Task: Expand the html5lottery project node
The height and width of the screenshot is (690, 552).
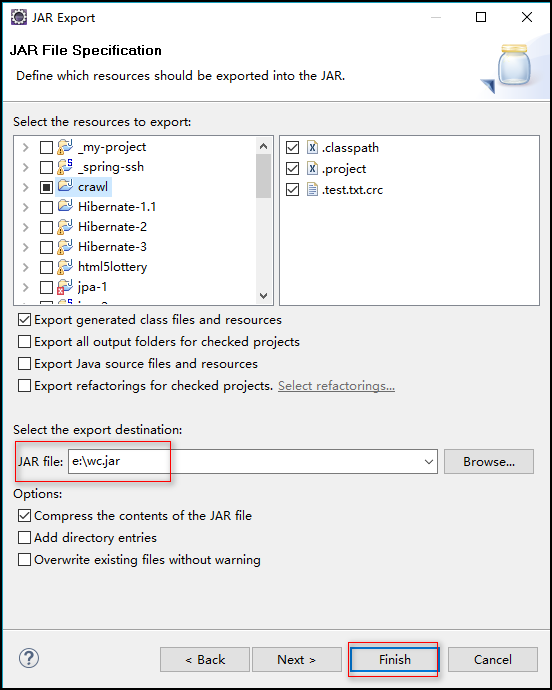Action: click(26, 267)
